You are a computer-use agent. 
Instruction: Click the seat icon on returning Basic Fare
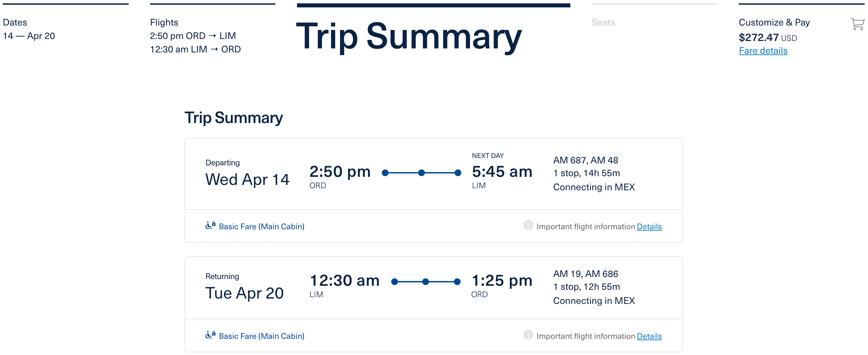210,335
